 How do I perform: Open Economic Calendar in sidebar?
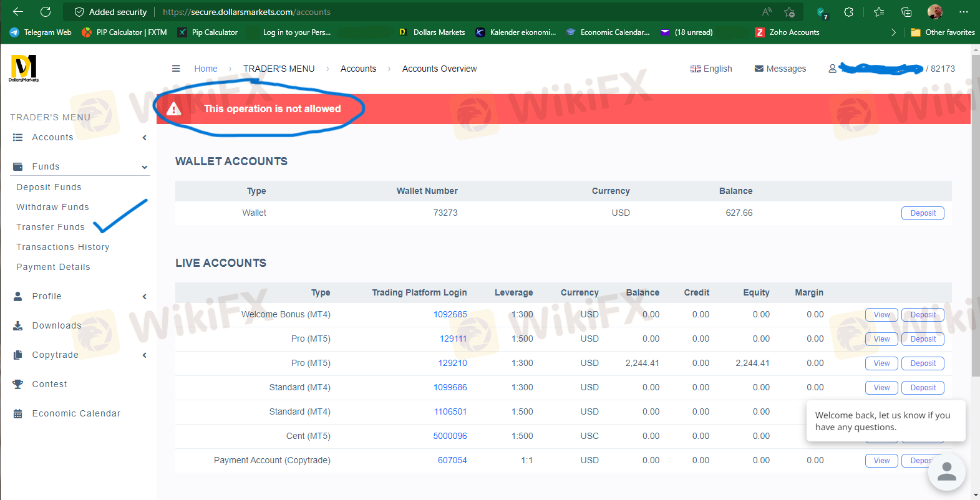[x=76, y=413]
